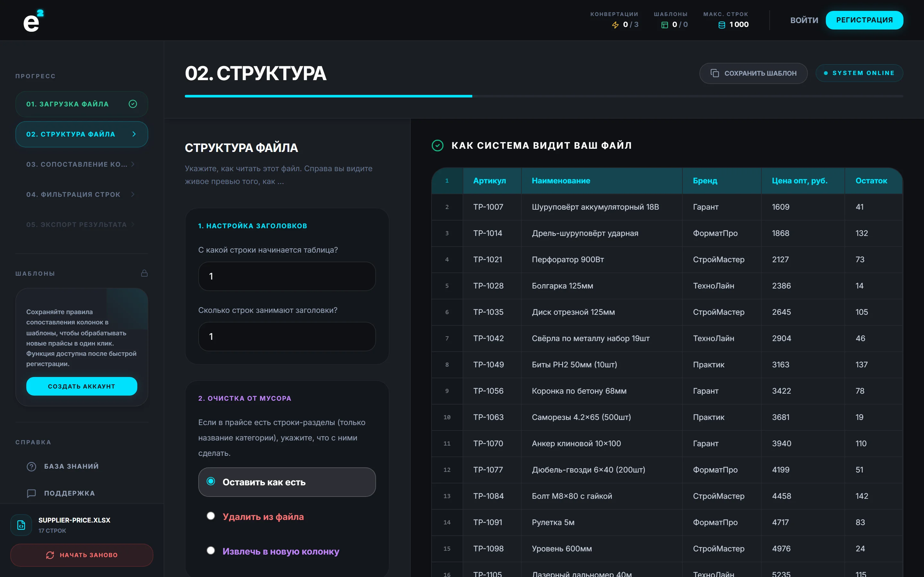Click the step progress bar under title

pos(544,96)
